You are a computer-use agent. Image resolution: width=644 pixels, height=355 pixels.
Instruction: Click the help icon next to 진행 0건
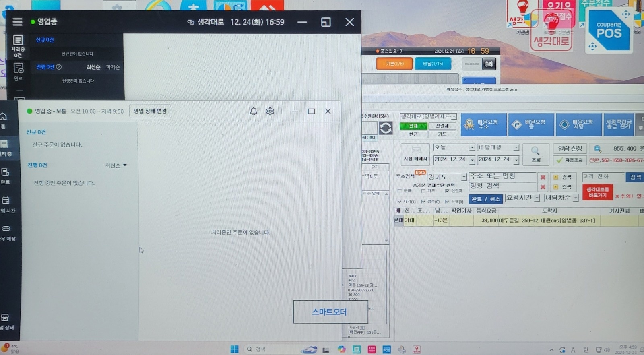coord(59,67)
